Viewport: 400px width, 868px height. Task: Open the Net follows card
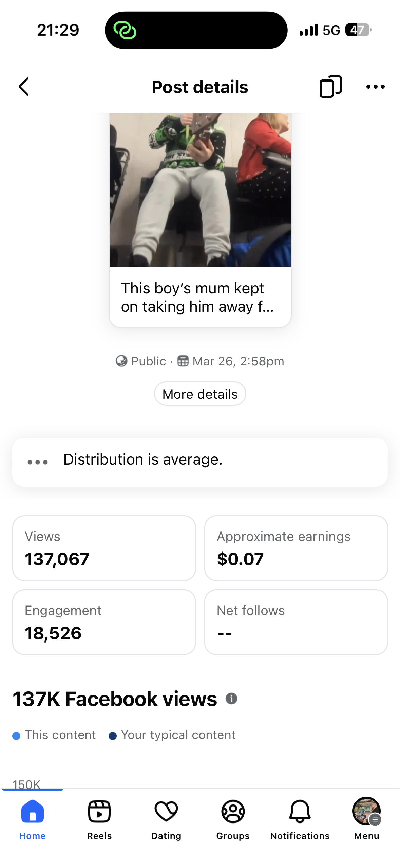296,622
